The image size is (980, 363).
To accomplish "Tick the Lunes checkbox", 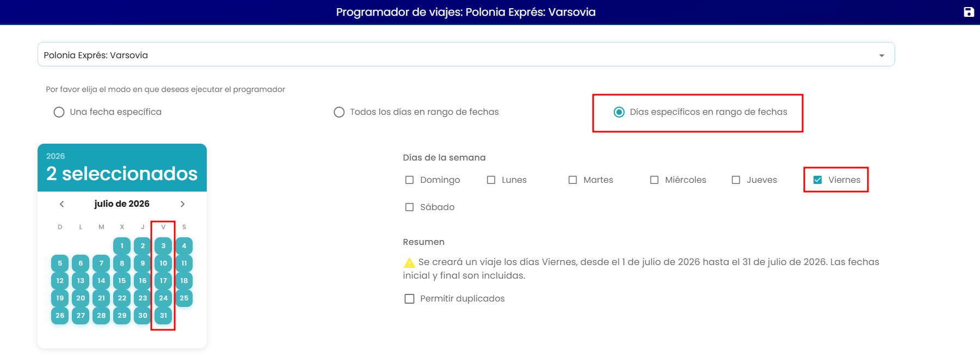I will 491,180.
